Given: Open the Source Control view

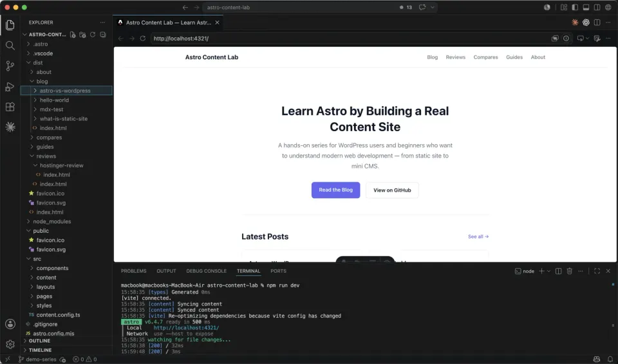Looking at the screenshot, I should point(10,66).
